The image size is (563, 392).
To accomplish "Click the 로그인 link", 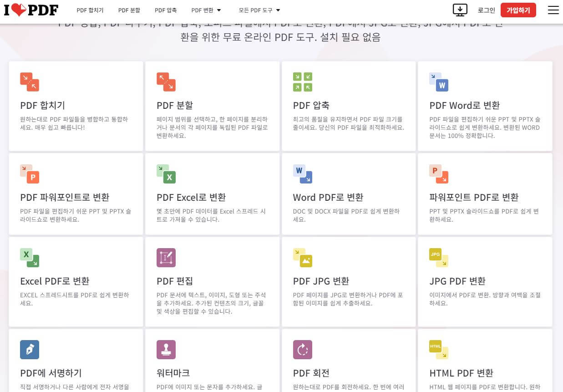I will [486, 10].
